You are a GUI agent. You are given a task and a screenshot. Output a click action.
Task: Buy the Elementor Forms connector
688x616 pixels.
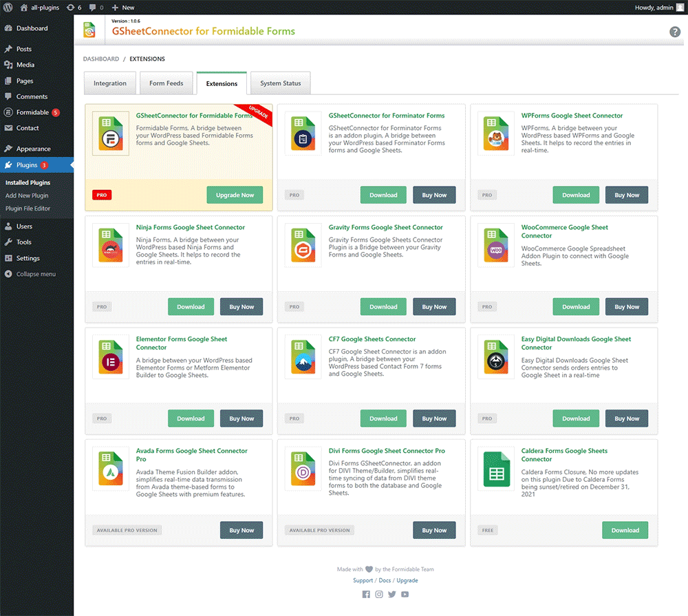(241, 418)
